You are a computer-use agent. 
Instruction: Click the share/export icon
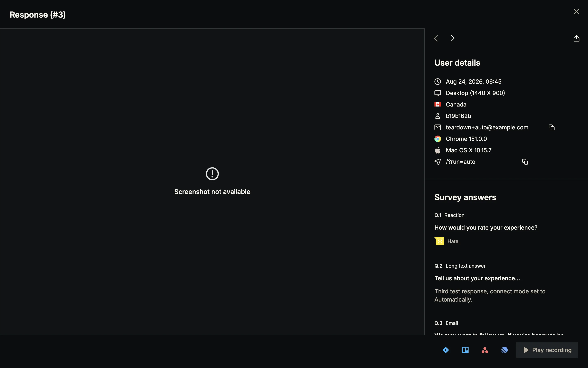tap(576, 38)
